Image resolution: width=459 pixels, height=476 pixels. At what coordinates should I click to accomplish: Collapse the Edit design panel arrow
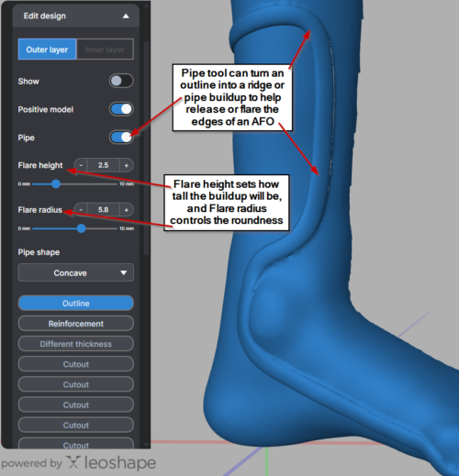coord(126,17)
